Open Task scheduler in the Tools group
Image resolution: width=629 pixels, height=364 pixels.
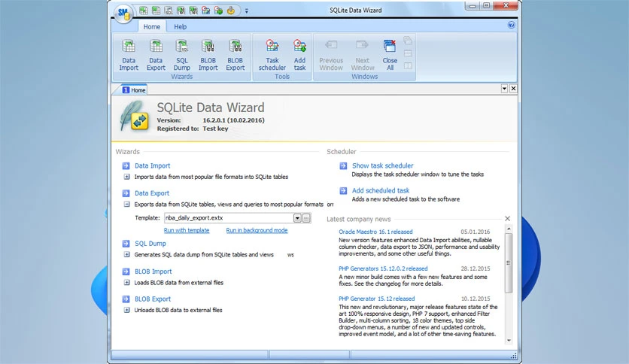pos(272,56)
